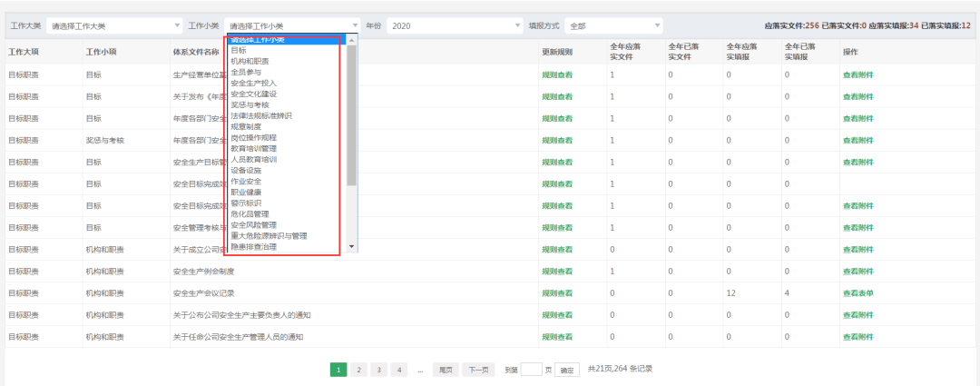The height and width of the screenshot is (386, 980).
Task: Choose 重大危险源辨识与管理 list option
Action: click(x=269, y=235)
